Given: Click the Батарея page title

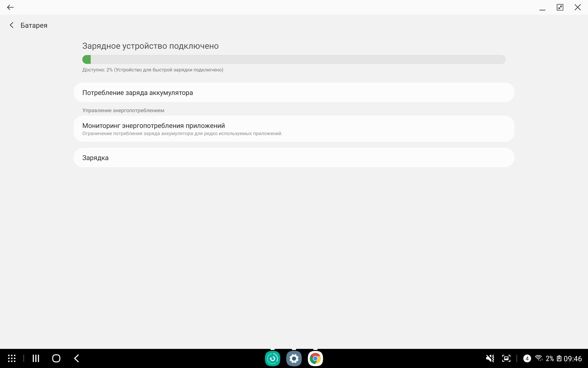Looking at the screenshot, I should click(34, 25).
